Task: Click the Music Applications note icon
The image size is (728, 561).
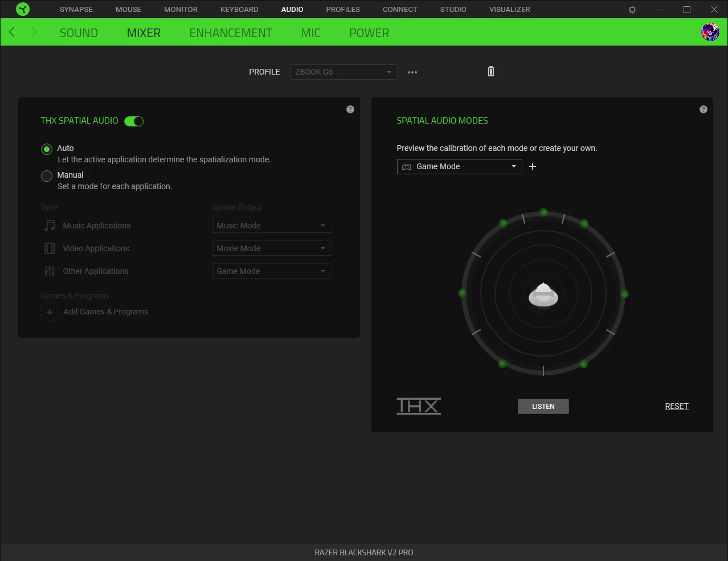Action: point(50,226)
